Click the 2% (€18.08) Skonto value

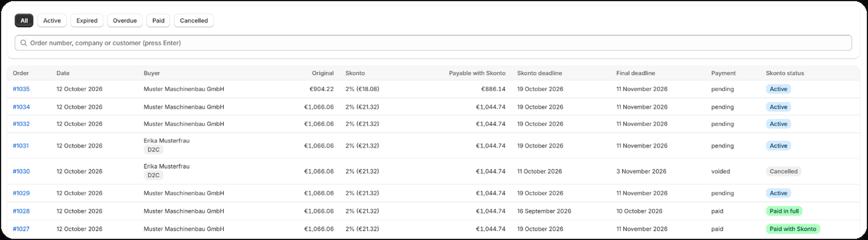(362, 89)
